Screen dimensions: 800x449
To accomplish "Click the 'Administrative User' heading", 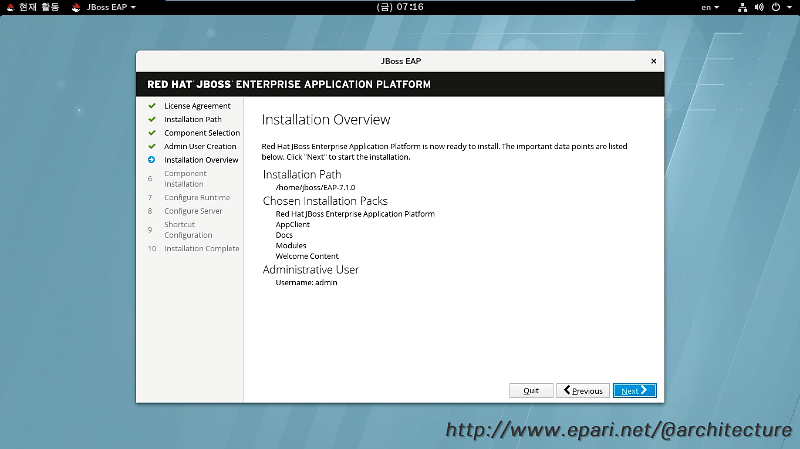I will [311, 269].
